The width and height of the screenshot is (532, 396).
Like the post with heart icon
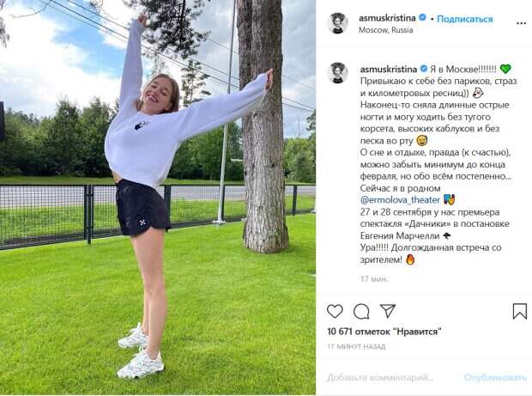coord(335,311)
